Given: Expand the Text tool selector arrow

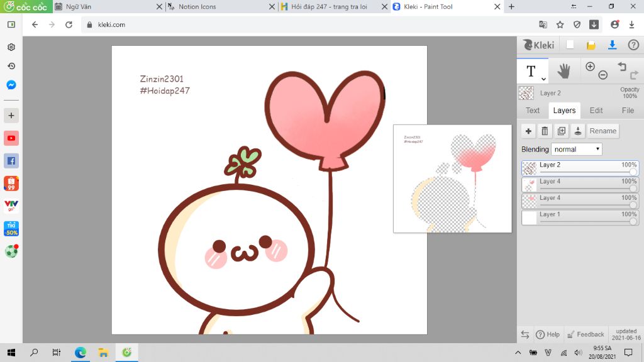Looking at the screenshot, I should (x=544, y=79).
